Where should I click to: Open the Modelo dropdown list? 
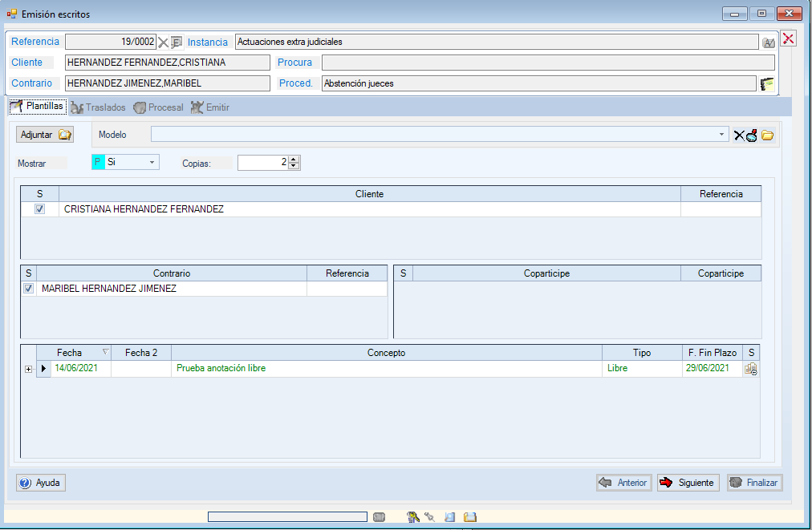pos(722,136)
